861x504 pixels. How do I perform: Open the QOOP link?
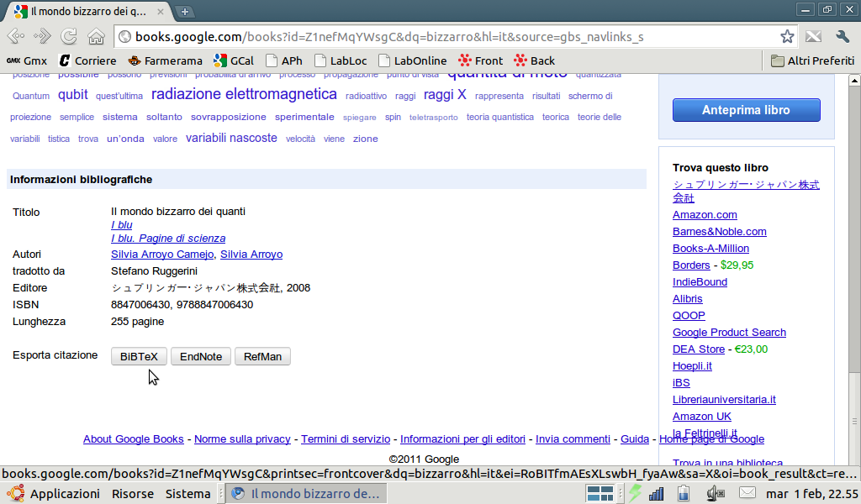[x=689, y=316]
